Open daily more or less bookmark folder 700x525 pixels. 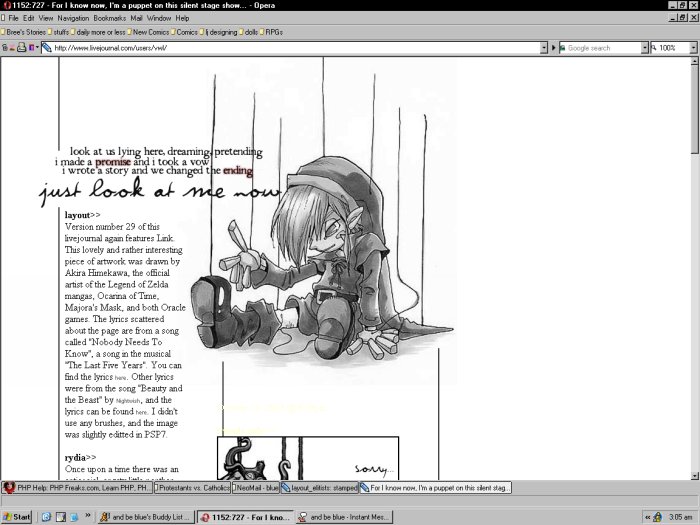98,32
